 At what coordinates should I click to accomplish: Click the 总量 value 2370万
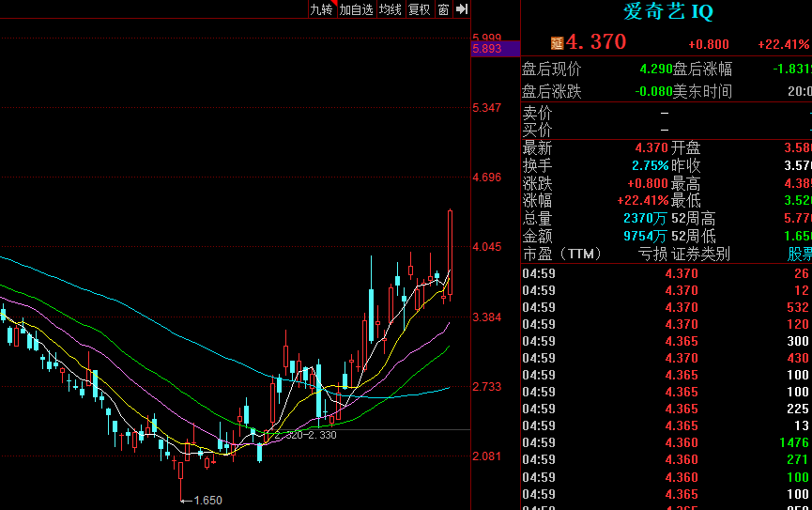point(645,219)
